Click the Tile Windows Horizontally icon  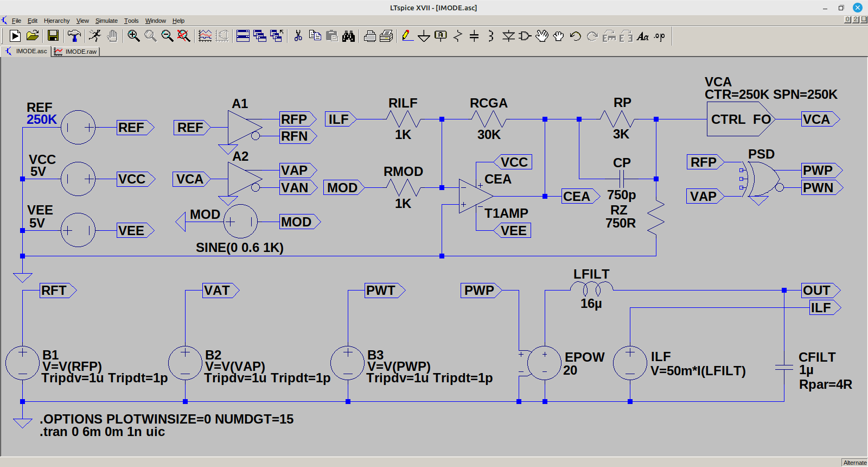point(243,36)
